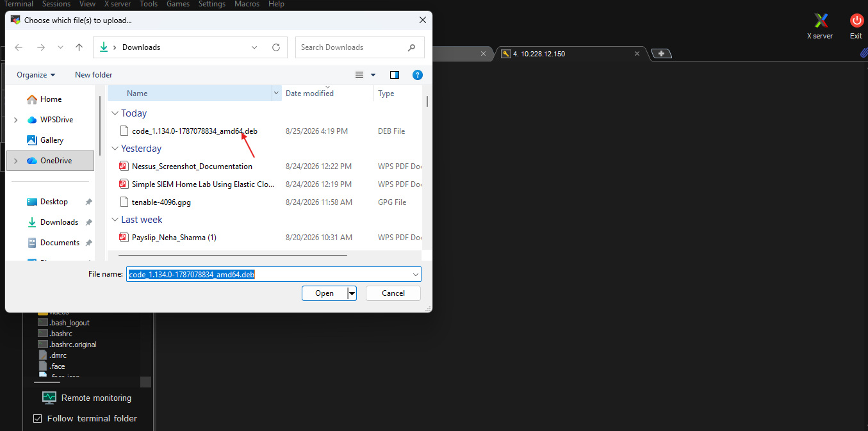
Task: Select Nessus_Screenshot_Documentation PDF
Action: 192,167
